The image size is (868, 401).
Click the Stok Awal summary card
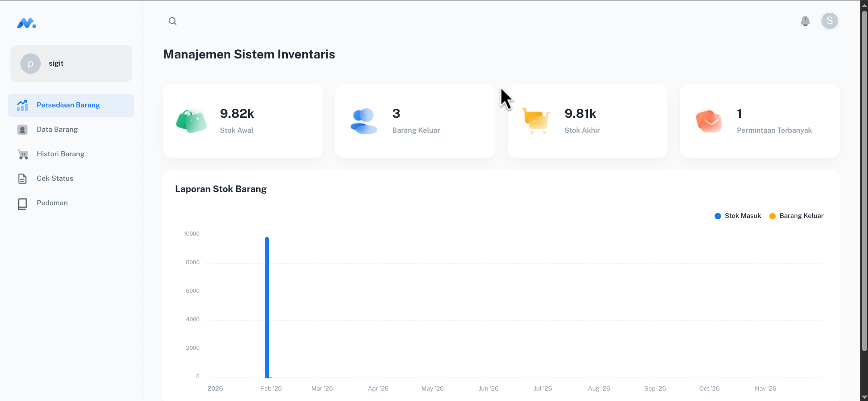point(243,121)
